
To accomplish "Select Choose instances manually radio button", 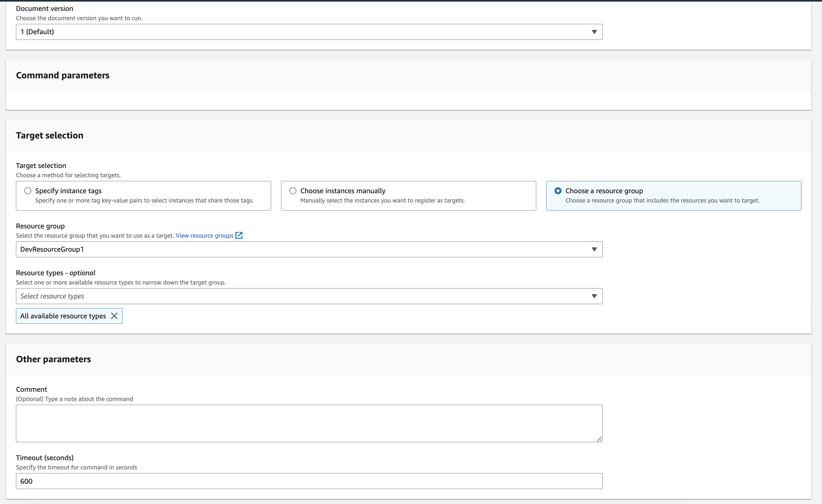I will coord(293,191).
